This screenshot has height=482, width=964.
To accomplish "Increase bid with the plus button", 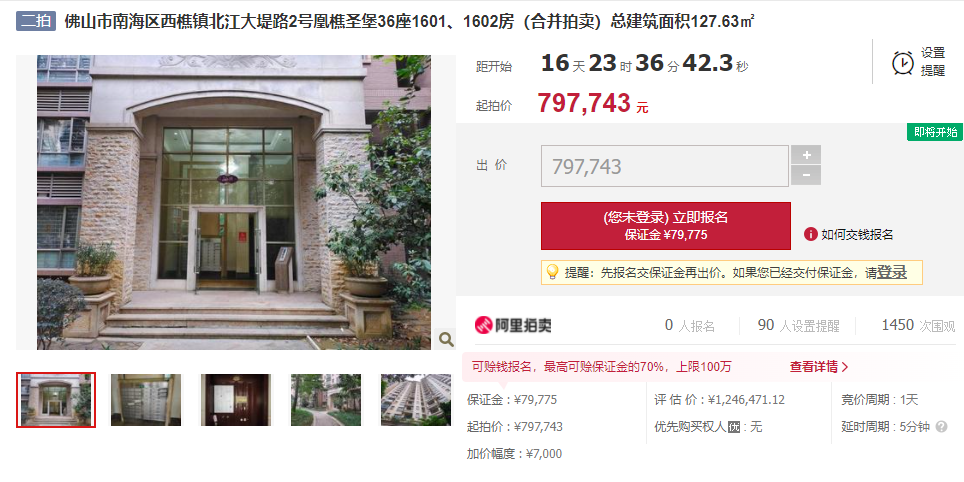I will [806, 155].
